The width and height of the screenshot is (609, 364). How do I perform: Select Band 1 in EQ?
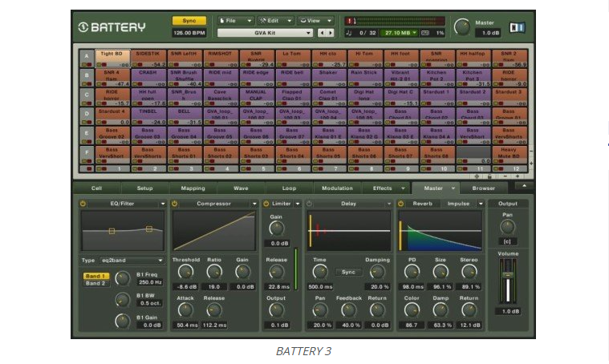95,276
